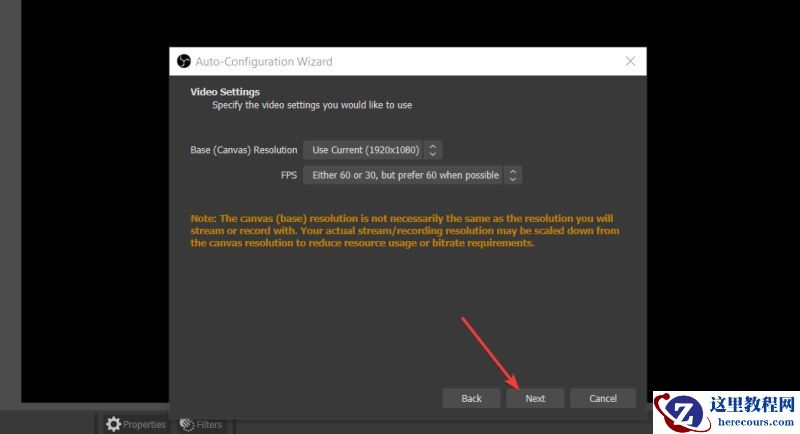This screenshot has width=800, height=434.
Task: Cancel the Auto-Configuration Wizard
Action: (603, 398)
